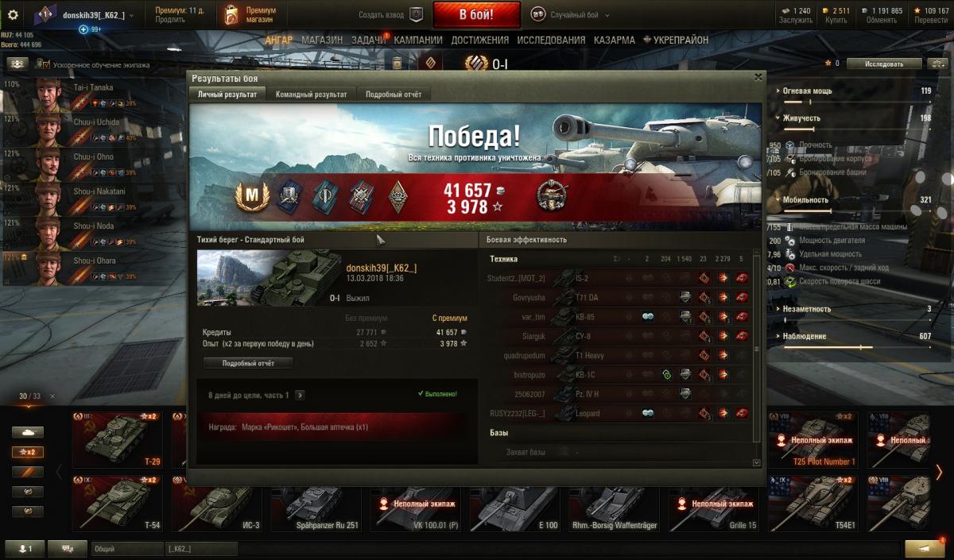The image size is (954, 560).
Task: Open the ИССЛЕДОВАНИЯ menu item
Action: [x=551, y=40]
